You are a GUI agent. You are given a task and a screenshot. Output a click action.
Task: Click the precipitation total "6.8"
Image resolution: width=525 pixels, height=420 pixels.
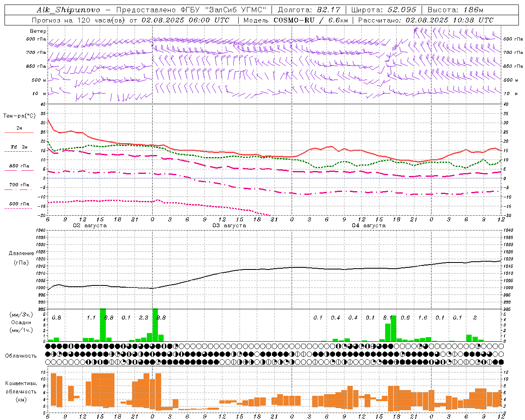coord(109,318)
